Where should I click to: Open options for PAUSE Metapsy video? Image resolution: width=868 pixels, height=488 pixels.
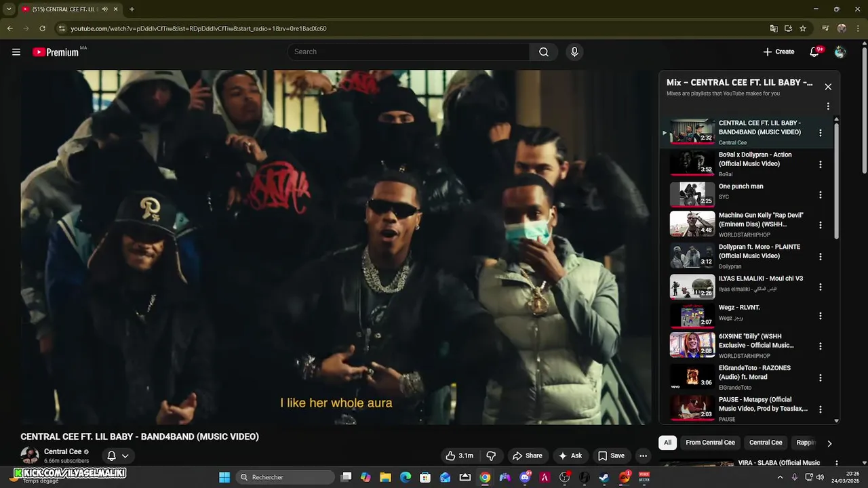[821, 409]
